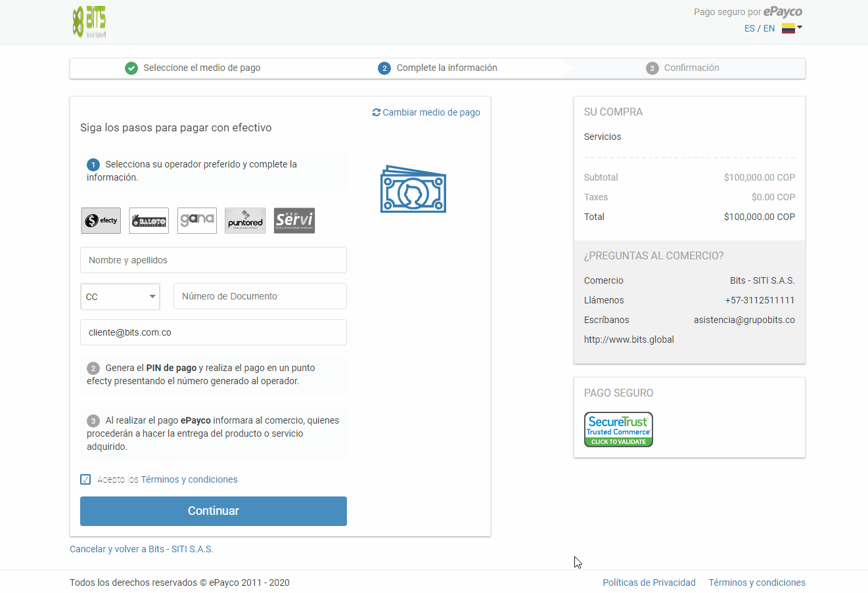
Task: Click the step 2 PIN de pago badge
Action: (93, 368)
